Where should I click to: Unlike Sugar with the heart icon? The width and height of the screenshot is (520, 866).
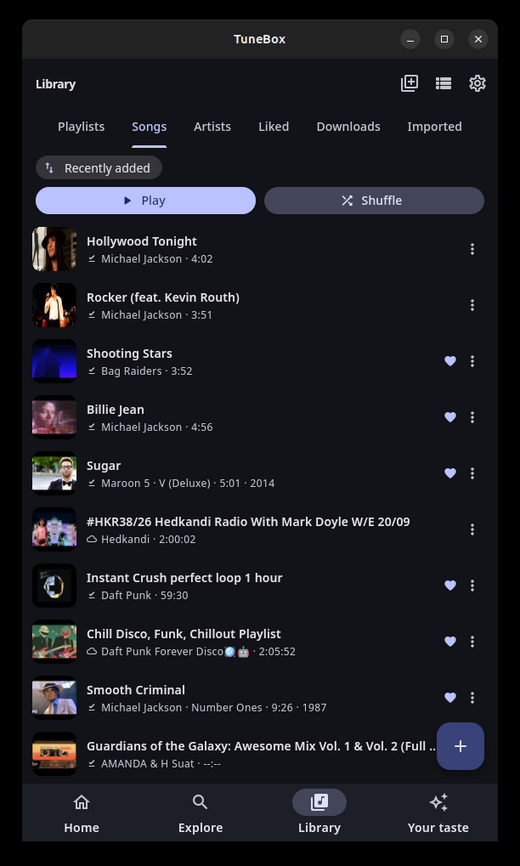click(x=450, y=473)
